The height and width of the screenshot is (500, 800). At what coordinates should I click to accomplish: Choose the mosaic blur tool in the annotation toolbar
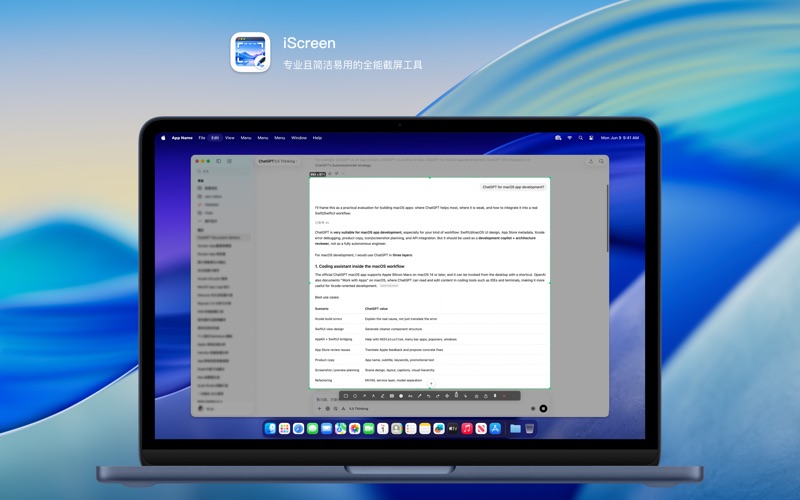click(392, 396)
